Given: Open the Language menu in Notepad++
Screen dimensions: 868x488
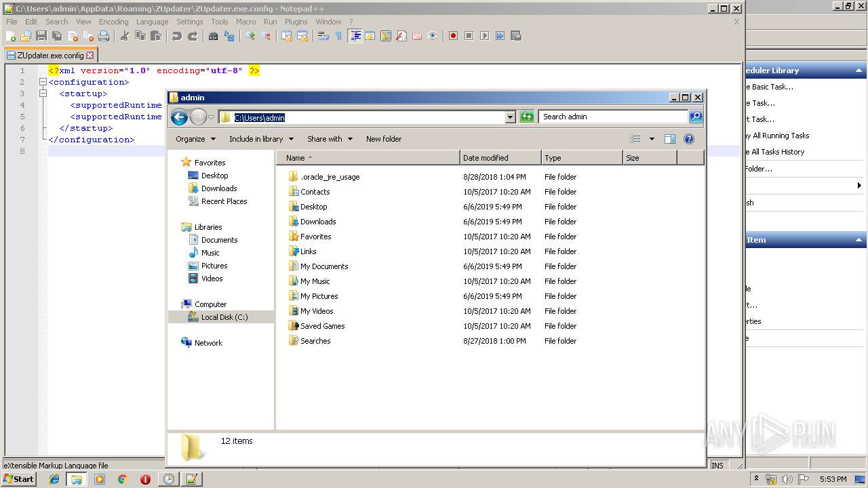Looking at the screenshot, I should tap(152, 22).
